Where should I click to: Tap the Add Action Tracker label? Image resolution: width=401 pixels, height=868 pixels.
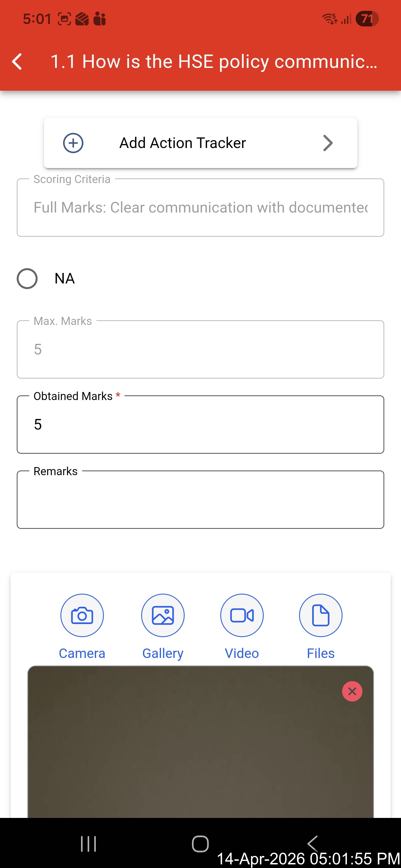[182, 143]
